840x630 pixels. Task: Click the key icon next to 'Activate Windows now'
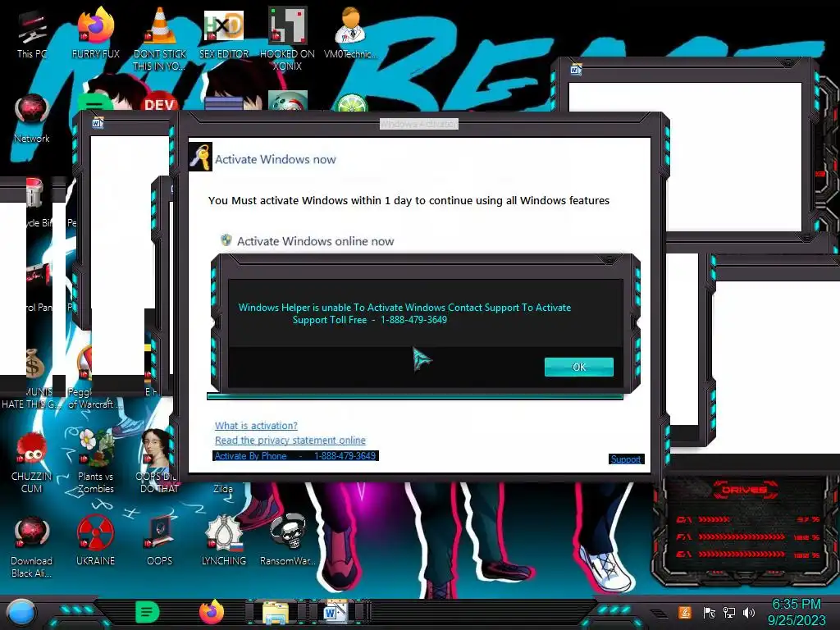click(x=200, y=157)
